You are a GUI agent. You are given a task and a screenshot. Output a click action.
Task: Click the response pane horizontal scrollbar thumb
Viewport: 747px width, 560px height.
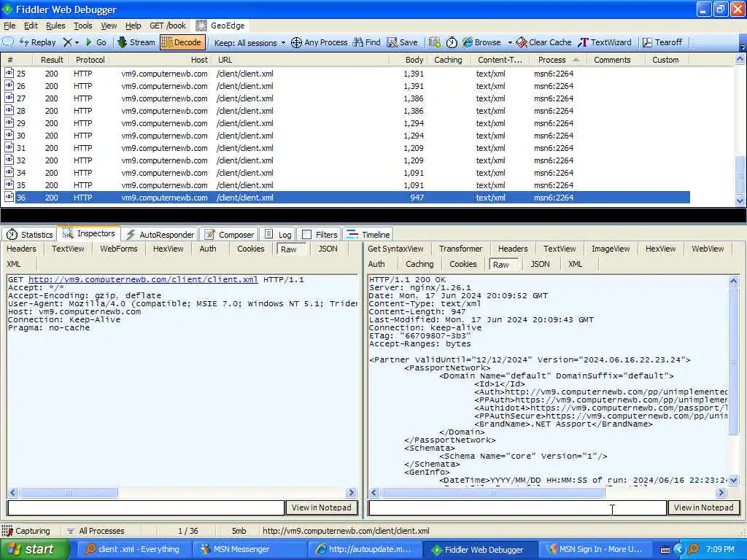click(x=493, y=492)
